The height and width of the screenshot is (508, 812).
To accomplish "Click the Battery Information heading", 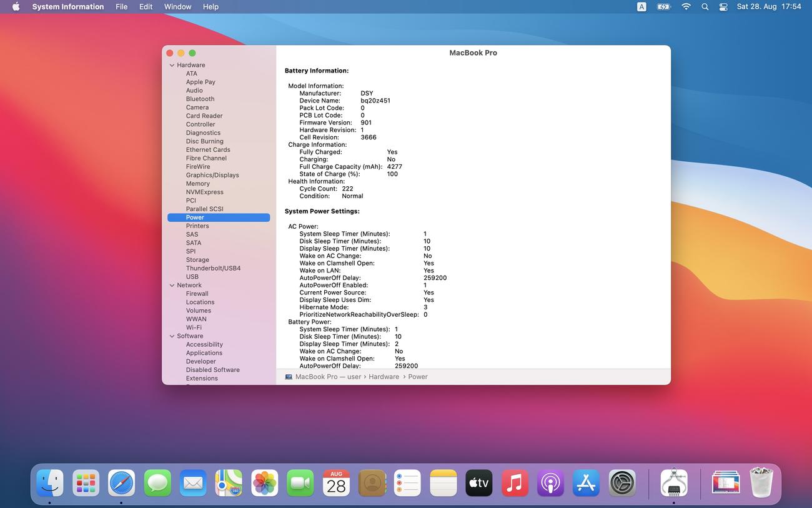I will [x=317, y=71].
